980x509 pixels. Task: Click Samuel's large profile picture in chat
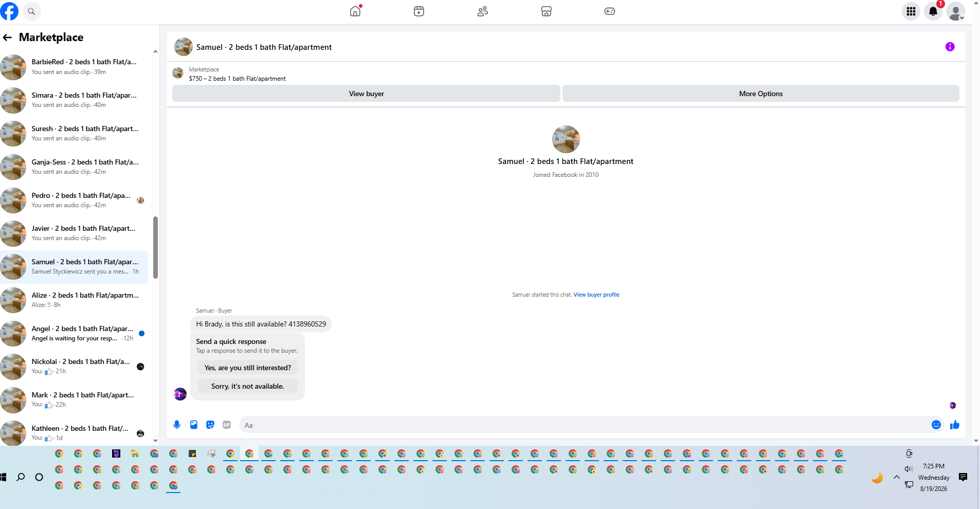(566, 139)
